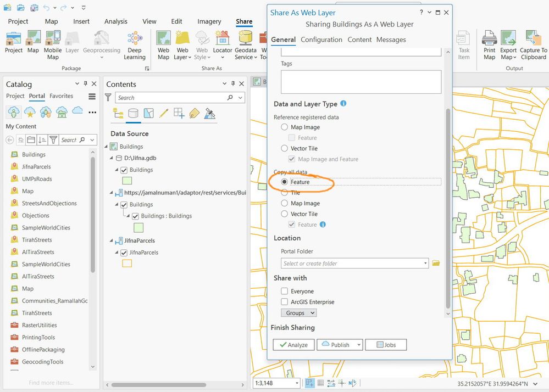
Task: Open JifnaParcels item in My Content
Action: tap(36, 167)
